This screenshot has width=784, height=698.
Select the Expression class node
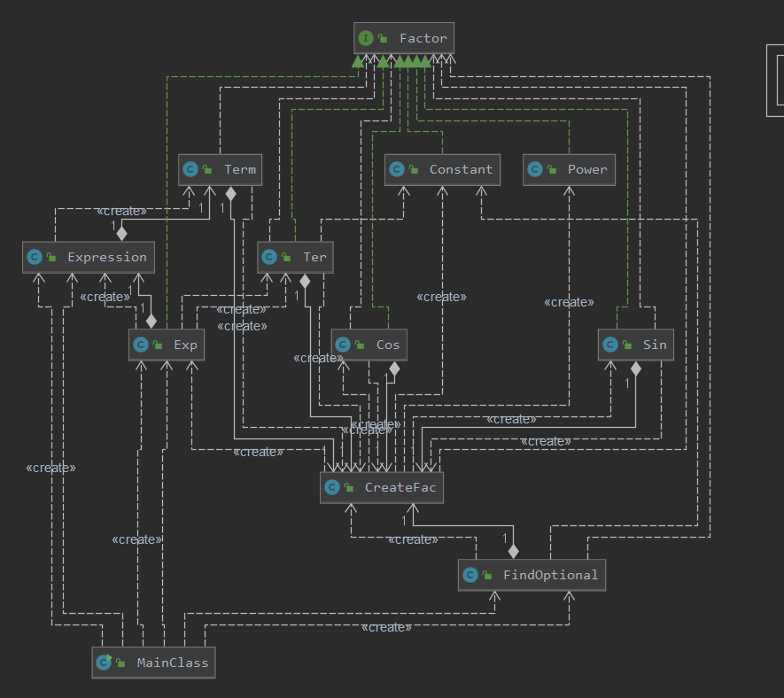click(x=89, y=257)
